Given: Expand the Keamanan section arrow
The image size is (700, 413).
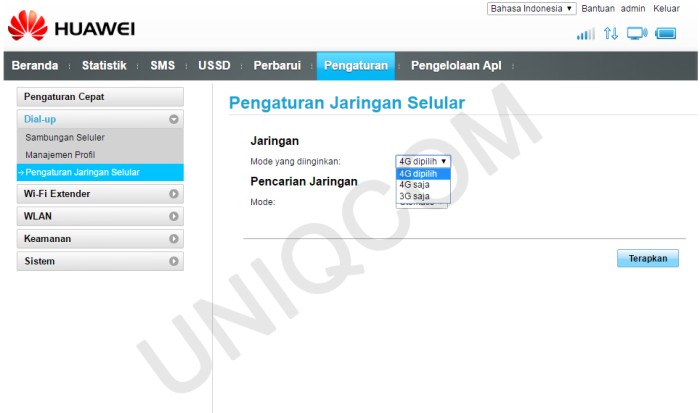Looking at the screenshot, I should 174,239.
